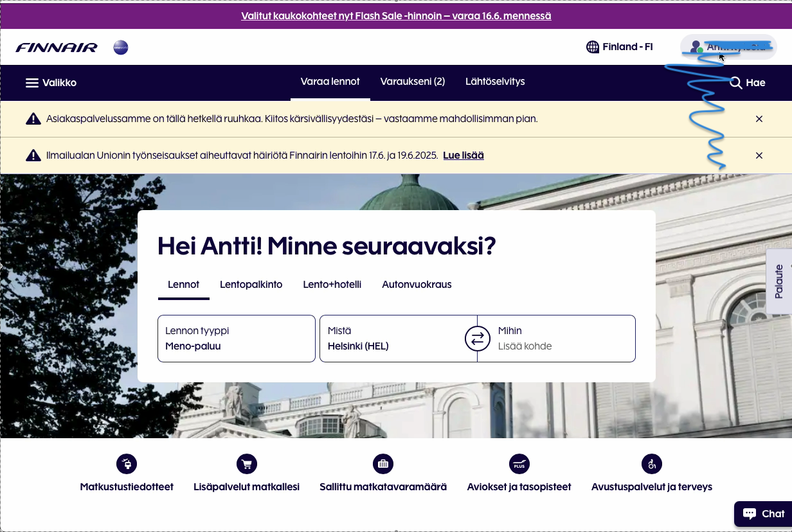Open the Chat button
The height and width of the screenshot is (532, 792).
[763, 513]
